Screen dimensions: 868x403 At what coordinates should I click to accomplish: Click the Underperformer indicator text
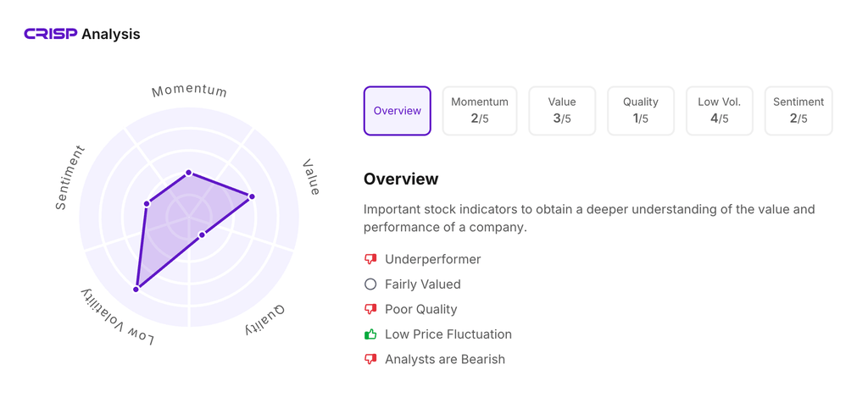[x=432, y=259]
